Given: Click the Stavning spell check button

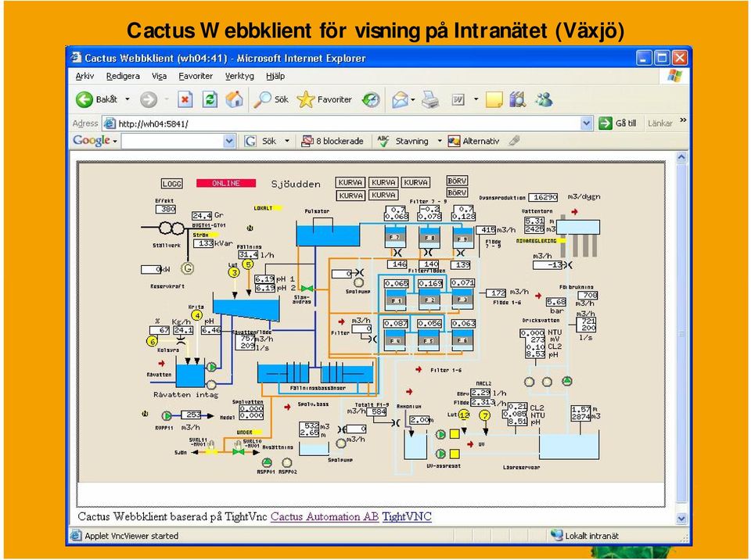Looking at the screenshot, I should [x=403, y=141].
